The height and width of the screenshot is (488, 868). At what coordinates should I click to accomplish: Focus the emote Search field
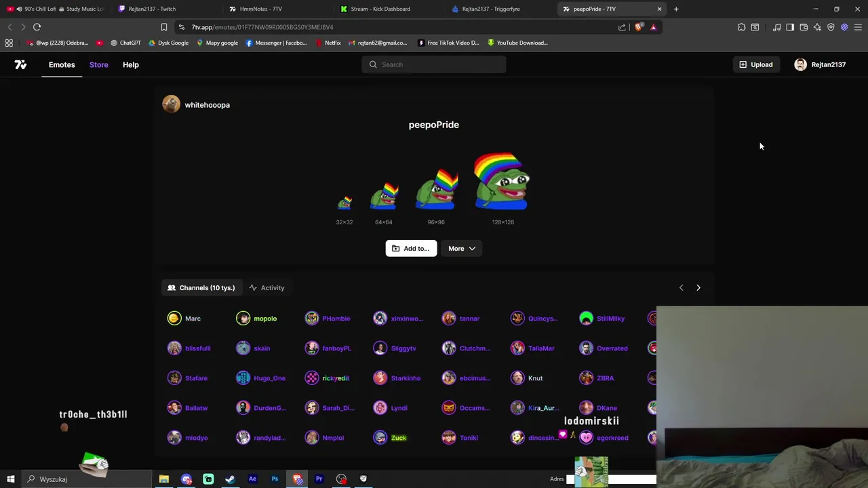434,64
